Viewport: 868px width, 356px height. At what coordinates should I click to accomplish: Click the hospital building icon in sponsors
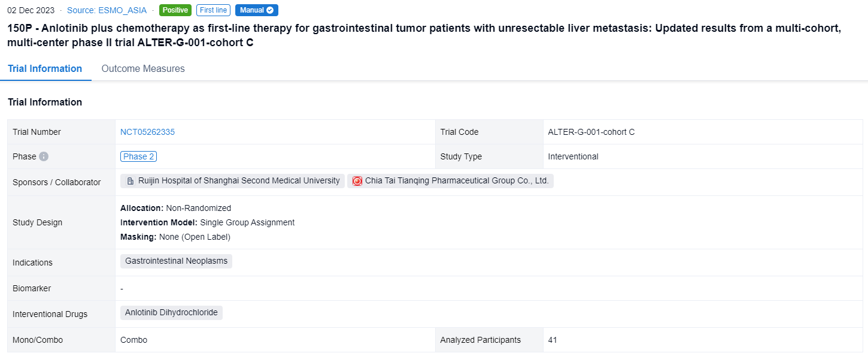click(130, 181)
